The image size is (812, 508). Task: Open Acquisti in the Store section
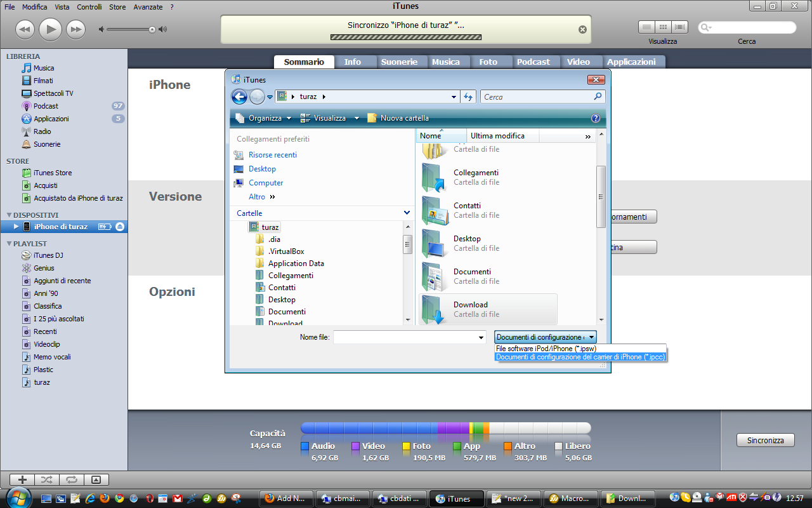[46, 185]
